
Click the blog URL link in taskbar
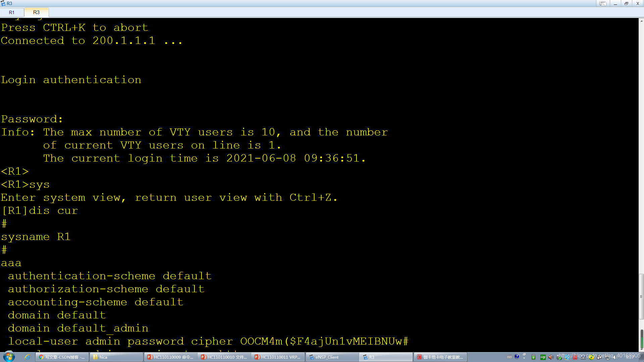click(597, 356)
